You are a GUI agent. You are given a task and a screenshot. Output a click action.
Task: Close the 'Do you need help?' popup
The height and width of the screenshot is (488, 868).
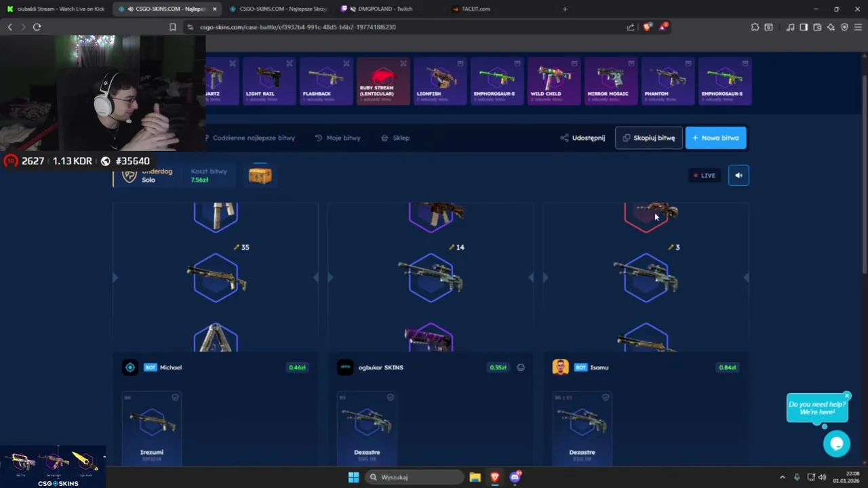[x=847, y=395]
